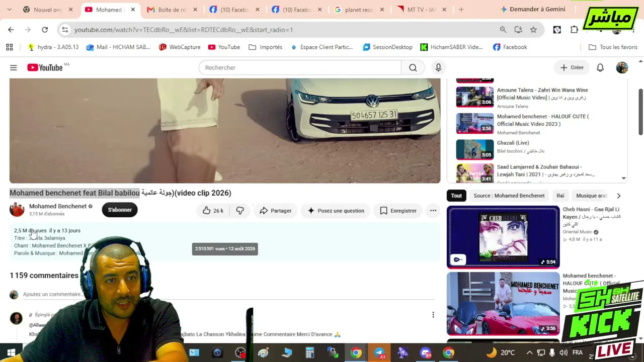
Task: Select the Raï filter chip
Action: click(x=560, y=196)
